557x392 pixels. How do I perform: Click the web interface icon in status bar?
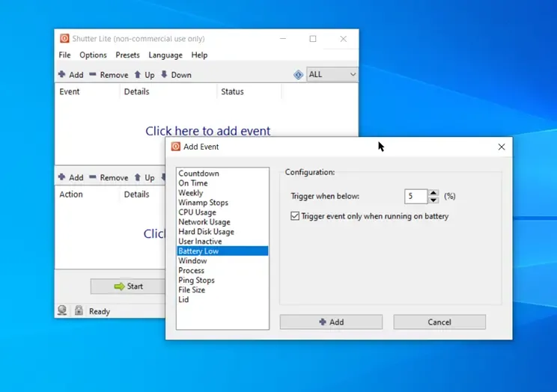(62, 310)
